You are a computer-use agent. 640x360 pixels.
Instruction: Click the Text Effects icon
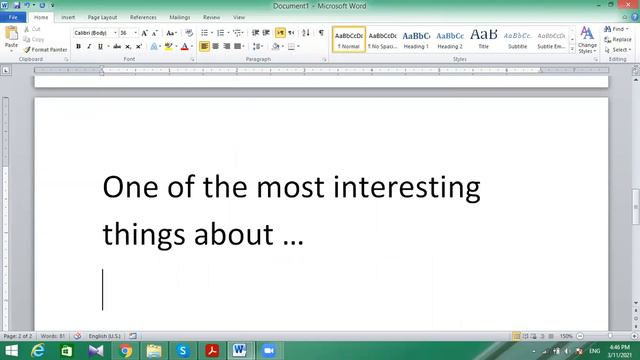[x=154, y=47]
